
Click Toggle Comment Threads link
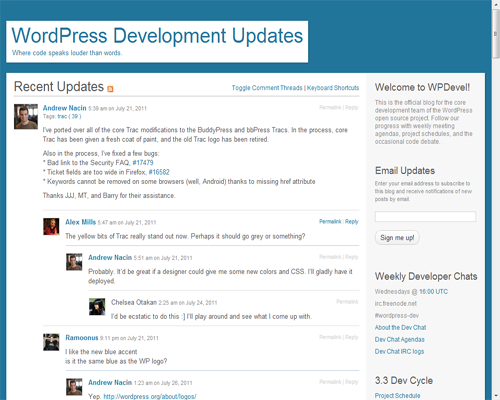pyautogui.click(x=267, y=88)
